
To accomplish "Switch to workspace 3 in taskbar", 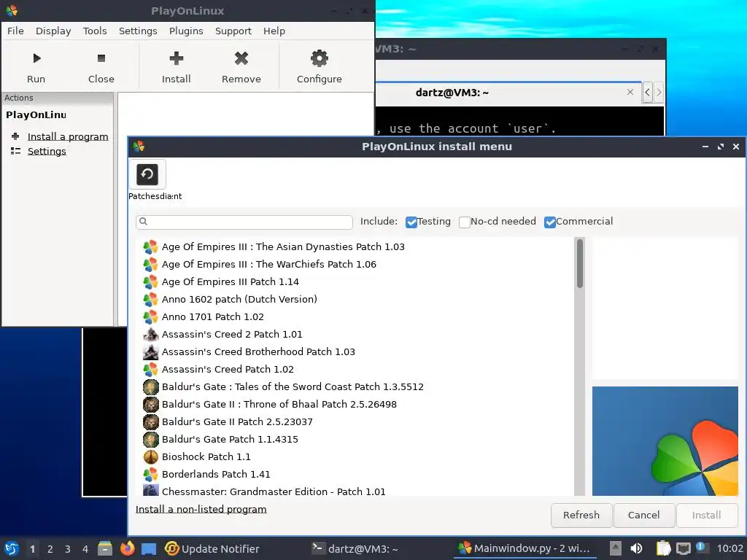I will pos(68,549).
